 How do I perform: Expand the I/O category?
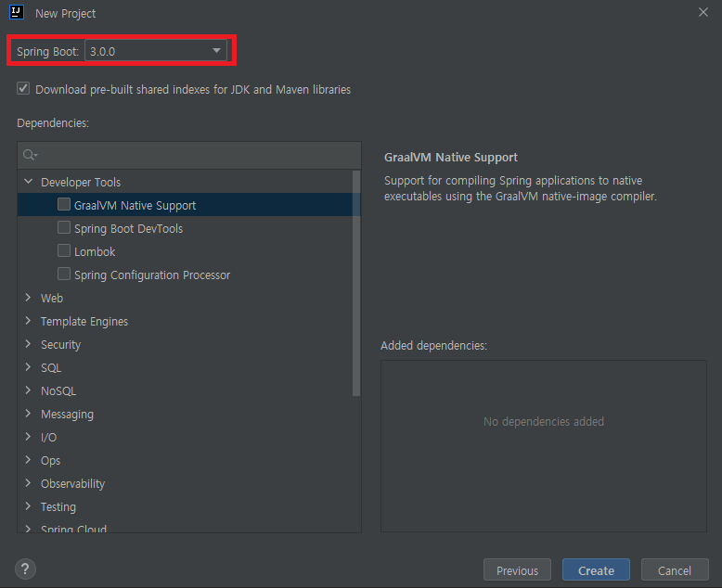[29, 437]
